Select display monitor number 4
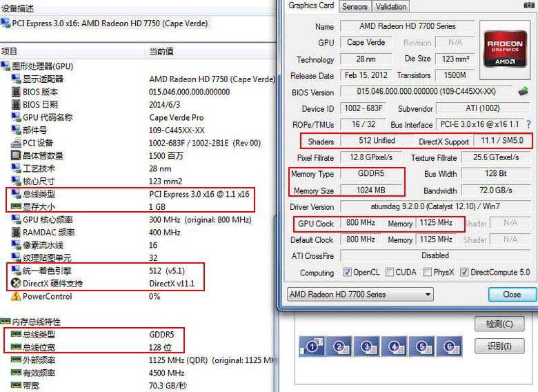Screen dimensions: 538x392 [395, 346]
